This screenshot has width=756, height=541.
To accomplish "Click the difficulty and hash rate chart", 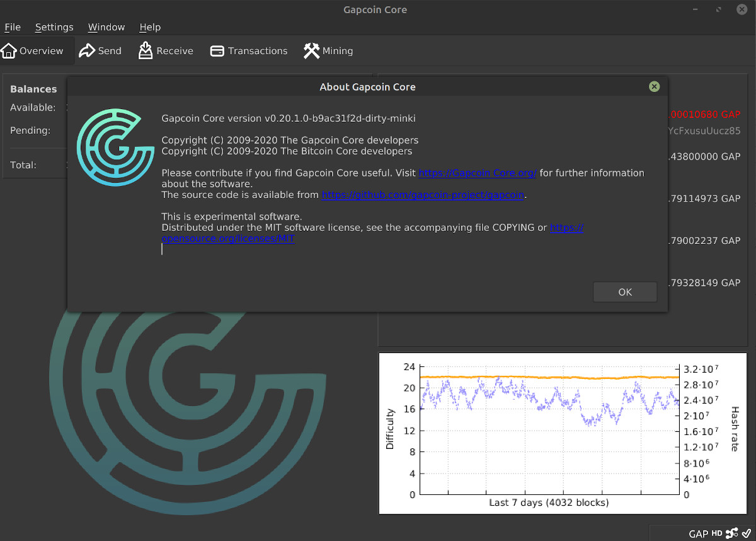I will 563,433.
